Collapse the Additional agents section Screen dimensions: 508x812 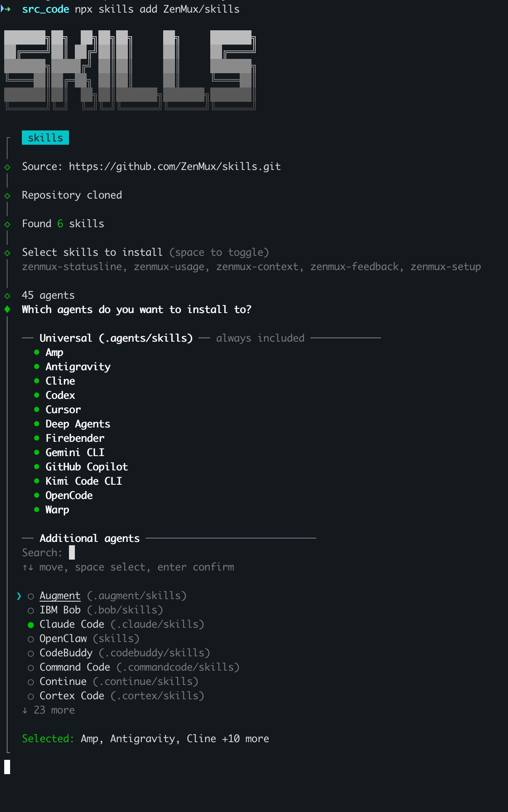coord(89,538)
